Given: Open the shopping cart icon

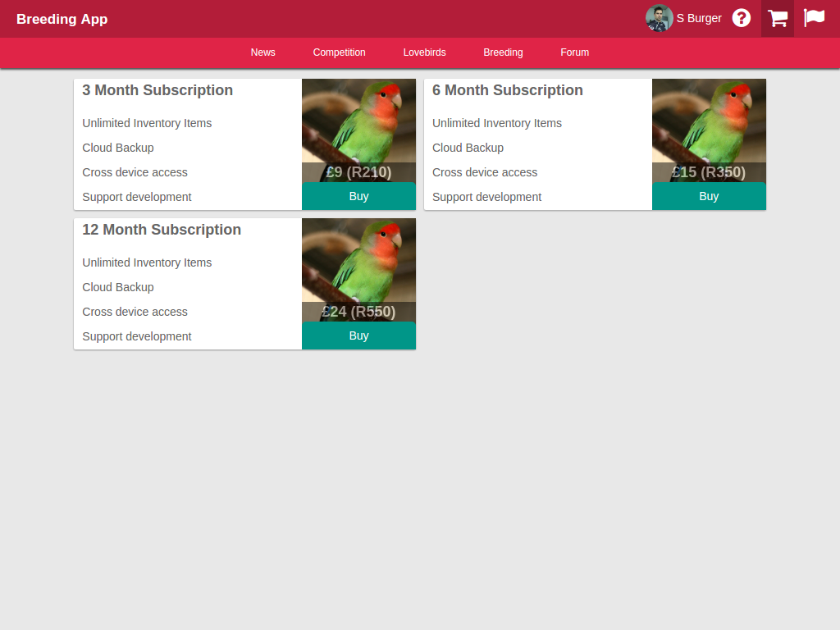Looking at the screenshot, I should pos(778,18).
